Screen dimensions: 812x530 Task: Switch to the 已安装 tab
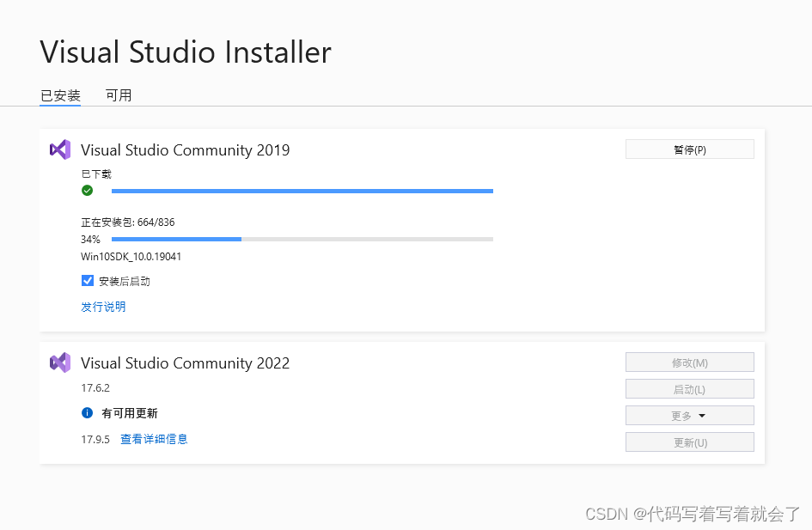tap(60, 95)
